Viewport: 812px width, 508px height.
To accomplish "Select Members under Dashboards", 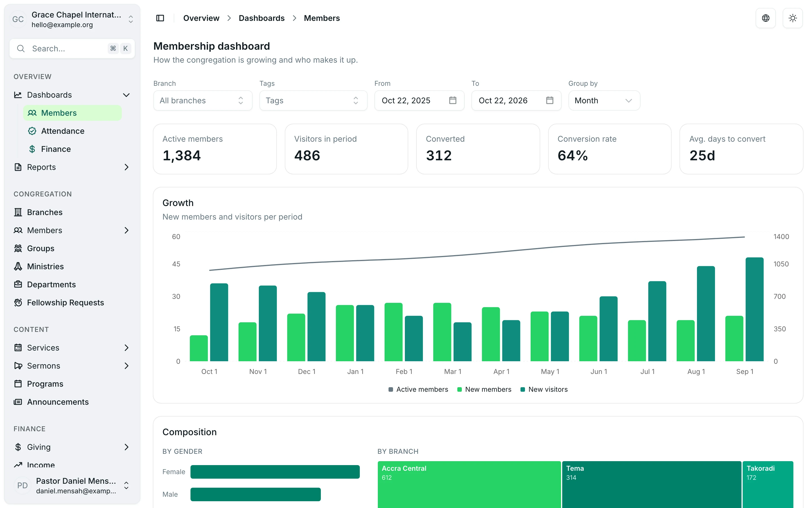I will pos(72,113).
